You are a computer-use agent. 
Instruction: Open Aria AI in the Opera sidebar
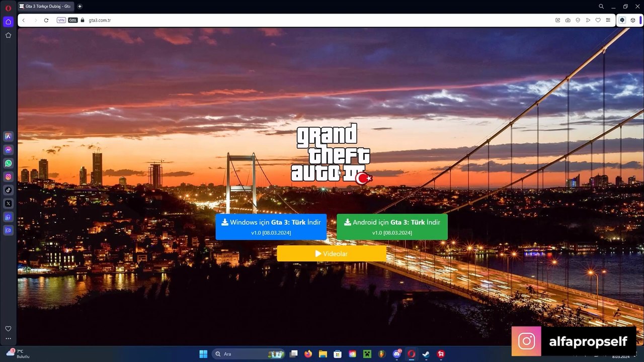[x=8, y=136]
